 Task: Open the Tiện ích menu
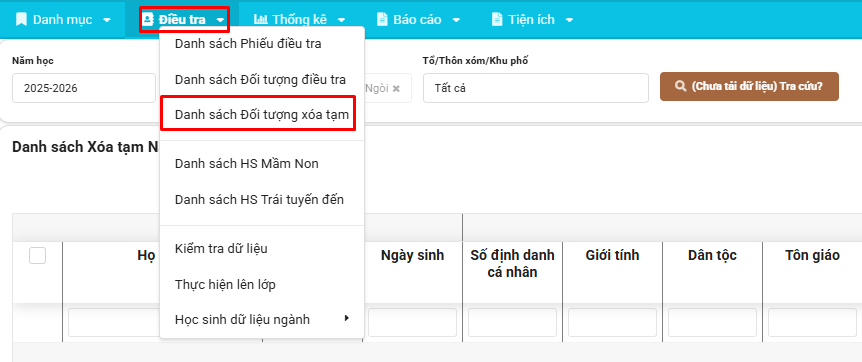(x=532, y=20)
